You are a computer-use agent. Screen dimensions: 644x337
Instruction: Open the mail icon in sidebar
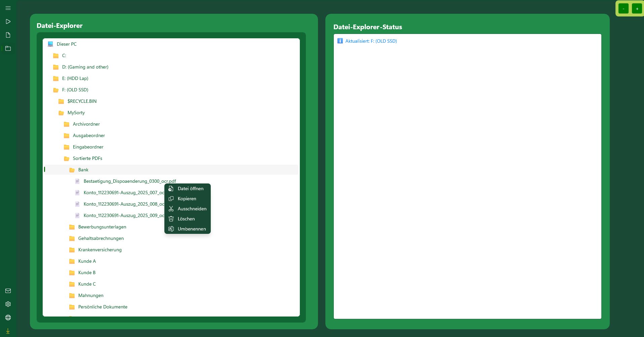click(8, 291)
